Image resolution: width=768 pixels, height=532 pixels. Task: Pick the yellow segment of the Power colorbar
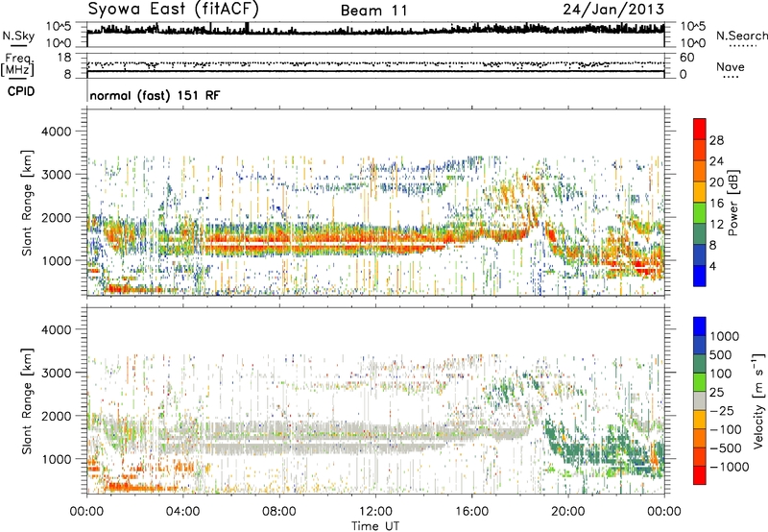click(x=700, y=192)
